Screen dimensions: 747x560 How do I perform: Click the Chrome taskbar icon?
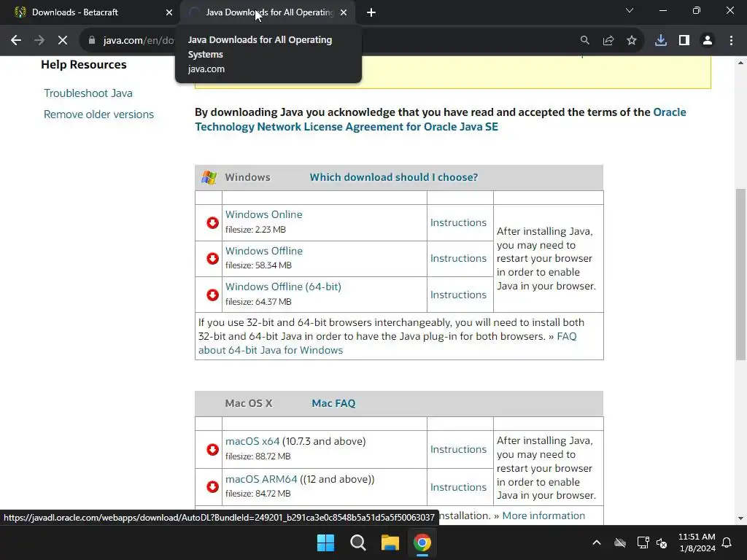click(x=422, y=542)
